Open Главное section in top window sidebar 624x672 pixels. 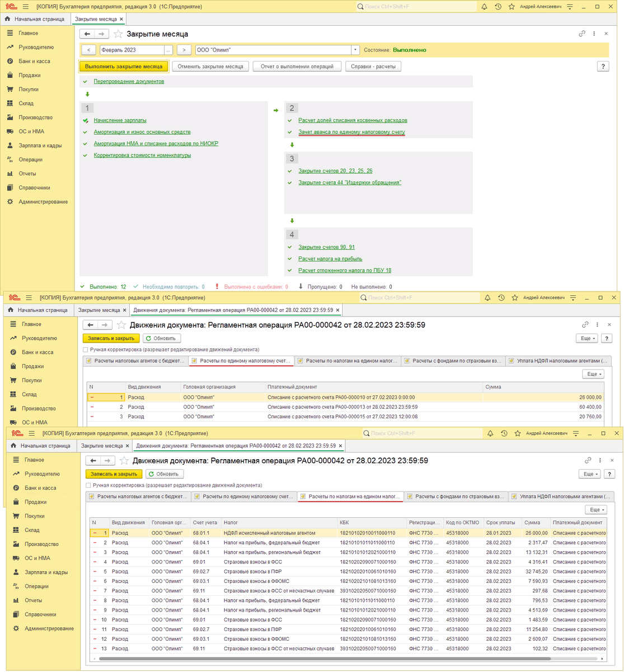pos(28,33)
